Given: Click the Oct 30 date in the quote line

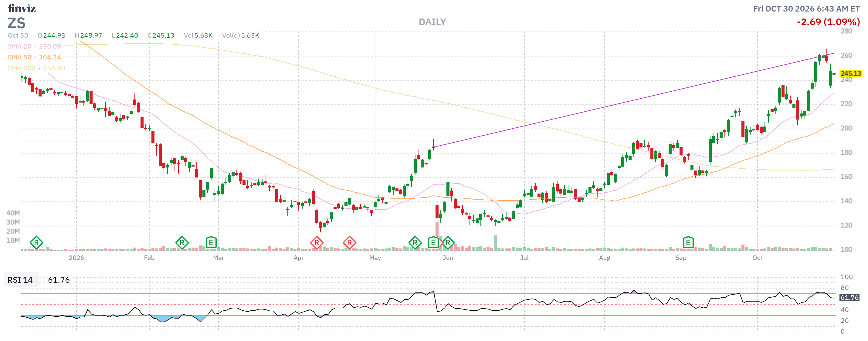Looking at the screenshot, I should tap(18, 35).
